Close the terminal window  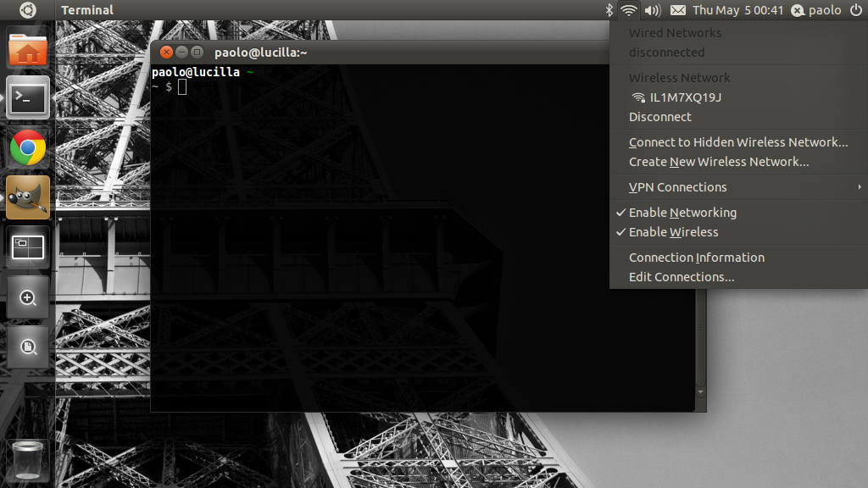click(166, 52)
